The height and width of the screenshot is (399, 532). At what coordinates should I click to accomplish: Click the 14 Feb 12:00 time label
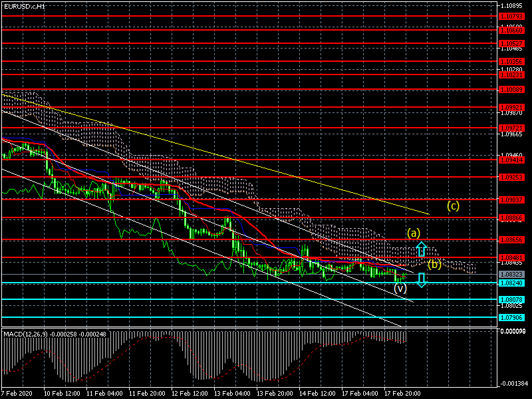[317, 393]
